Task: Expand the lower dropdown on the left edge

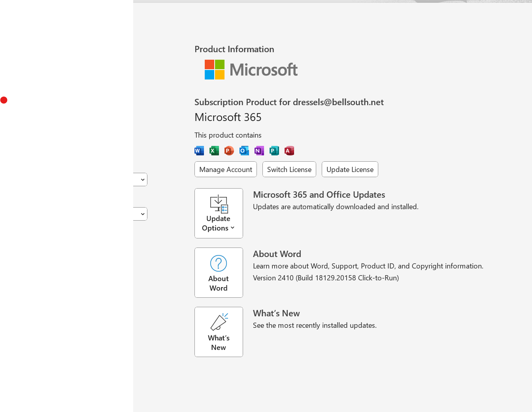Action: click(140, 214)
